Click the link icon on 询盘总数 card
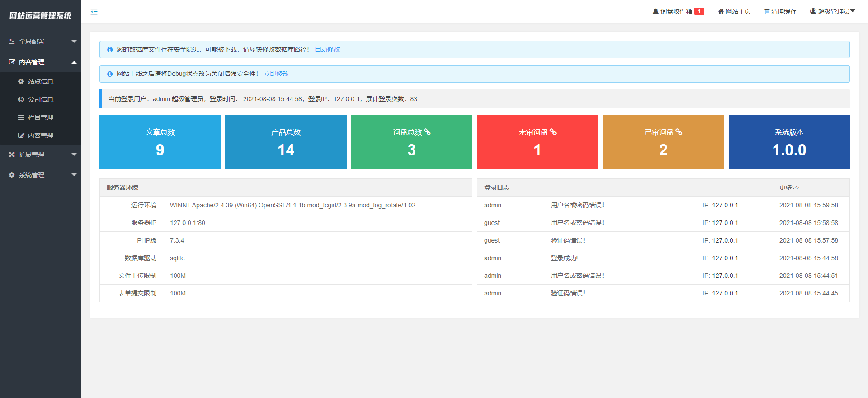The width and height of the screenshot is (868, 398). 427,132
